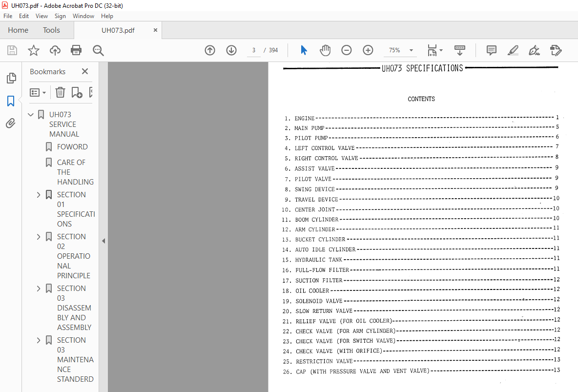Activate the selection arrow tool
This screenshot has width=578, height=392.
(304, 50)
